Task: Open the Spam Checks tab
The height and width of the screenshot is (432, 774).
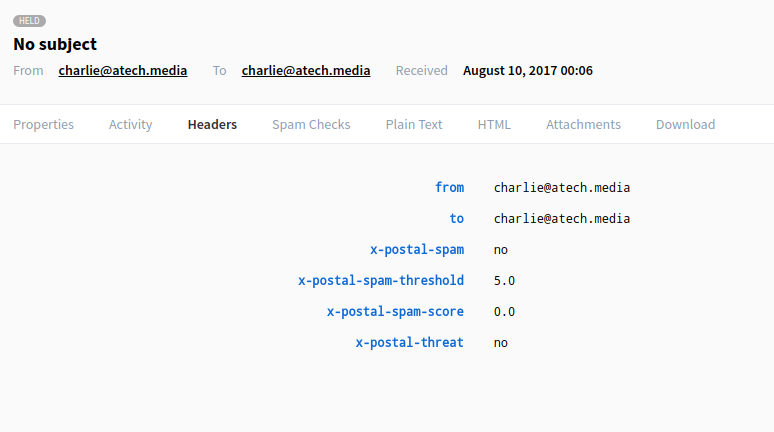Action: [311, 124]
